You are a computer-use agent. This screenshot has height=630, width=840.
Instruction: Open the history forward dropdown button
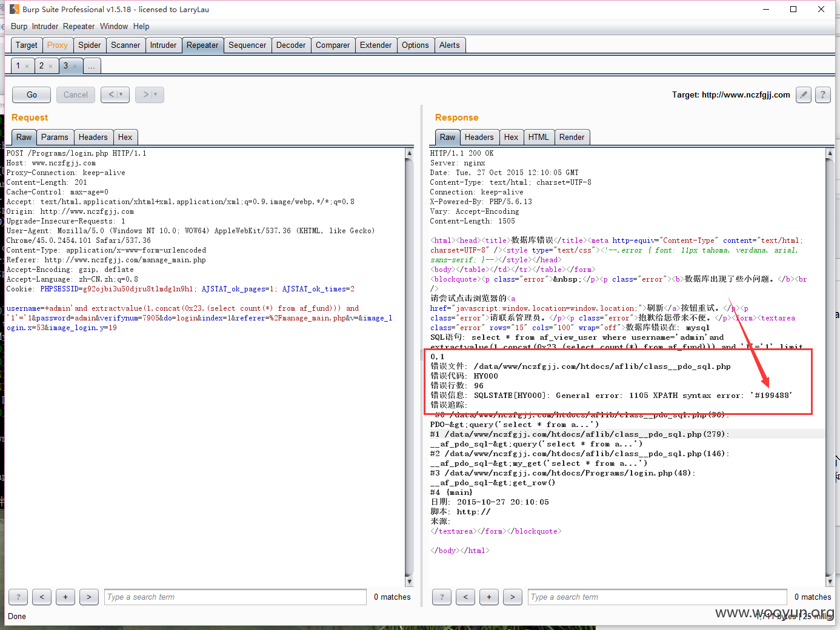pyautogui.click(x=150, y=94)
